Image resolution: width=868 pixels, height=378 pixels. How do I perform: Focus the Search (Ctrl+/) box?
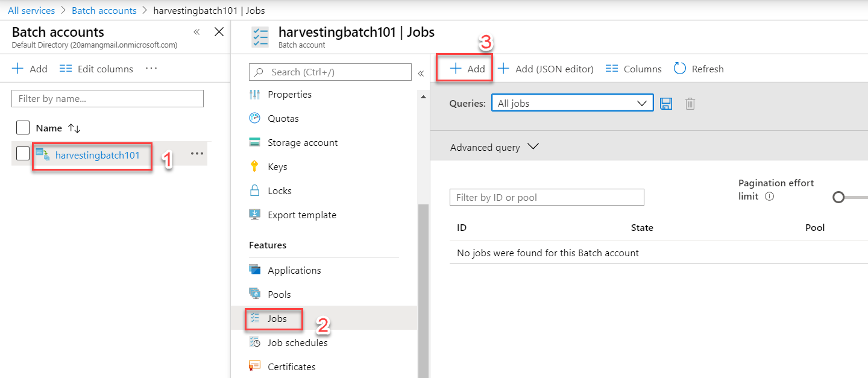330,72
